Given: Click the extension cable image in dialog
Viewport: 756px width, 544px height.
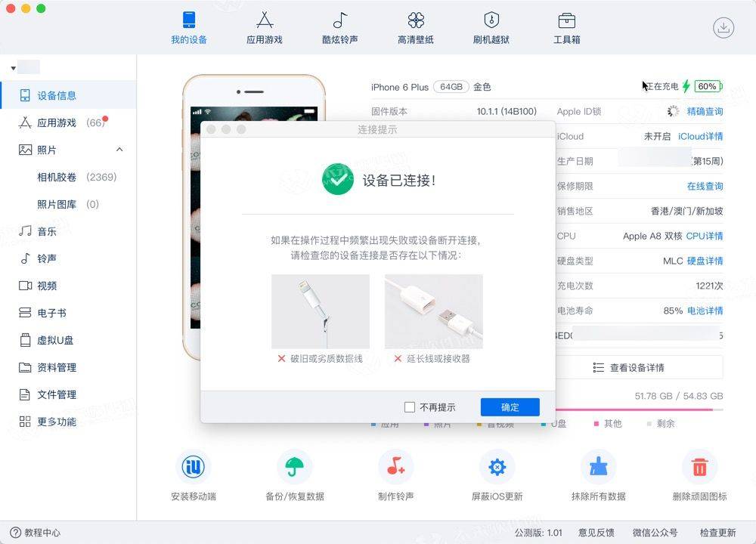Looking at the screenshot, I should click(434, 312).
